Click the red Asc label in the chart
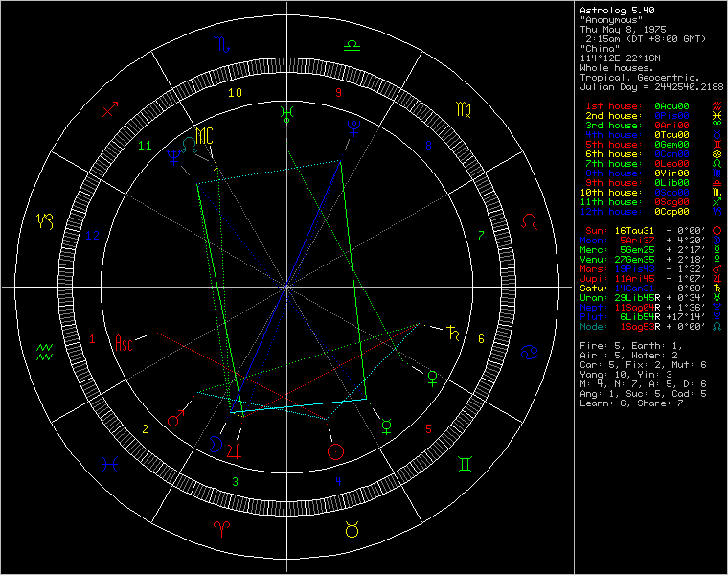Screen dimensions: 728x575 point(125,340)
